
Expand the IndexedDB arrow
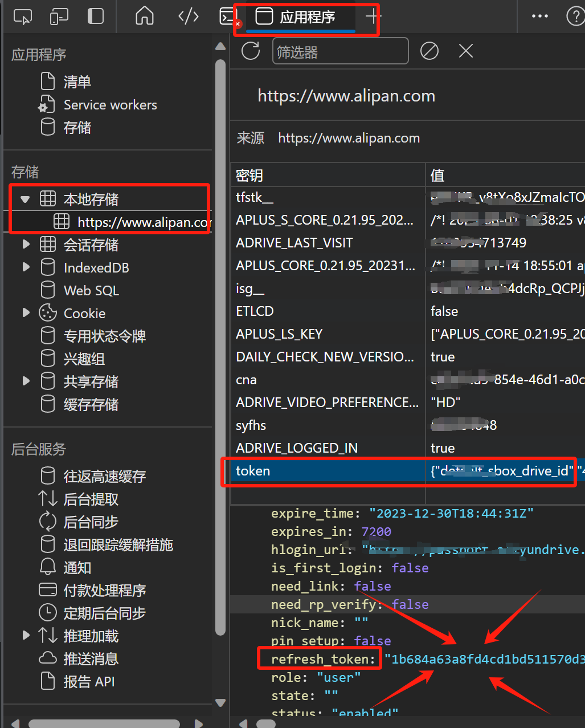point(26,267)
